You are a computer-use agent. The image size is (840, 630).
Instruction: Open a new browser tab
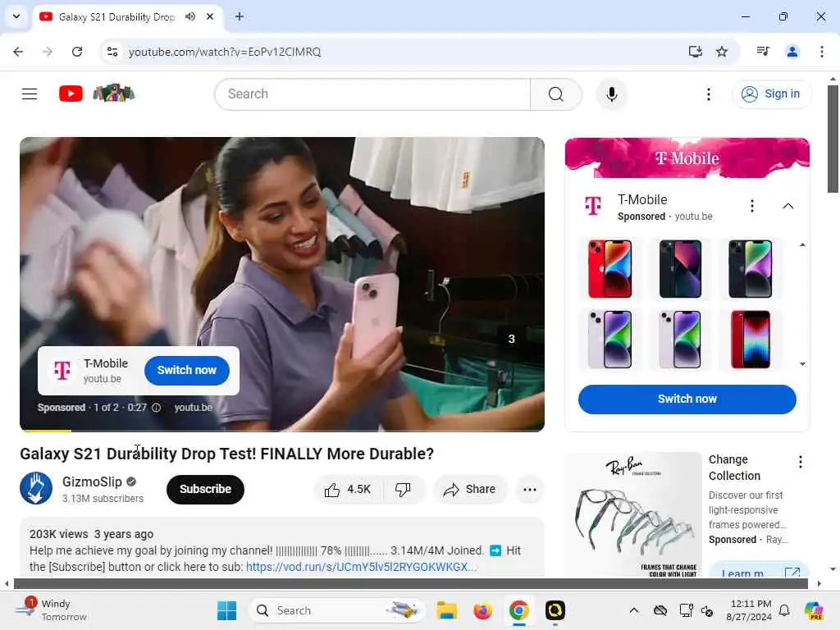pos(240,16)
